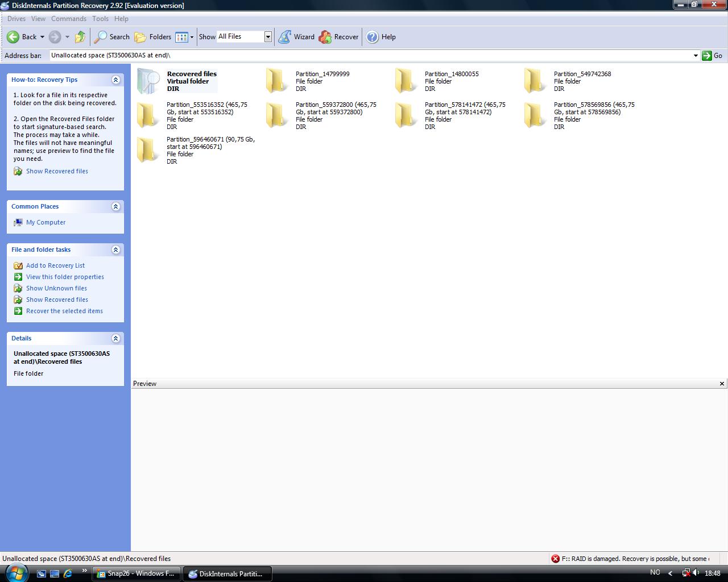Viewport: 728px width, 582px height.
Task: Click View this folder properties link
Action: [x=65, y=277]
